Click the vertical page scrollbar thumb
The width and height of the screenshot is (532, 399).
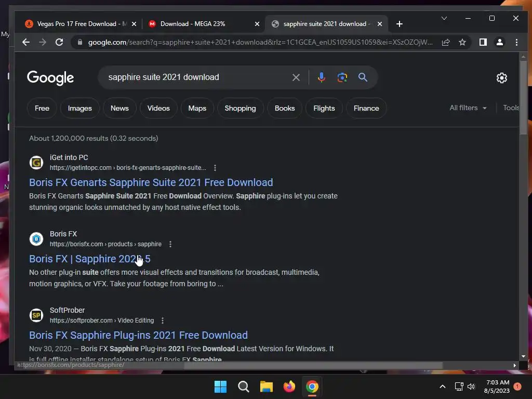(523, 97)
